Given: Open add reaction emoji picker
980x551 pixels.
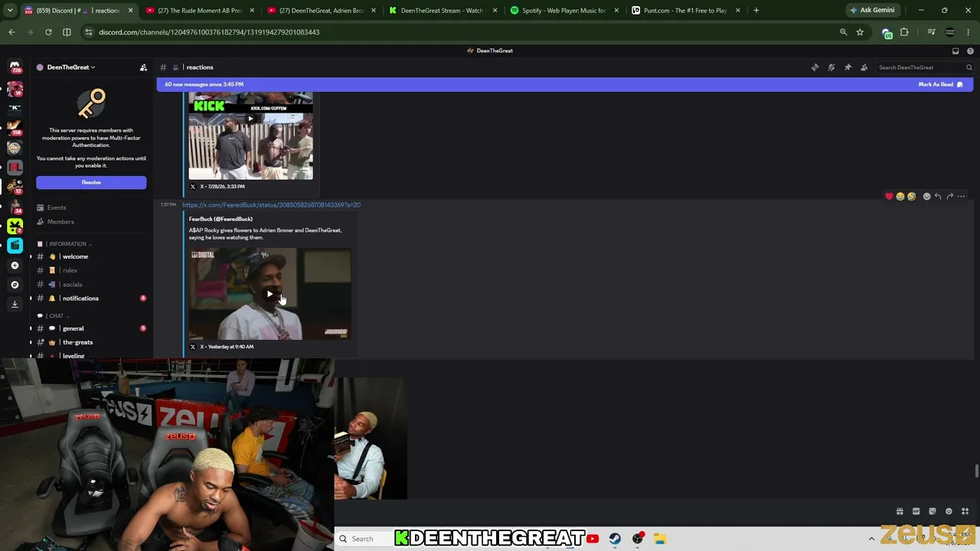Looking at the screenshot, I should tap(926, 197).
